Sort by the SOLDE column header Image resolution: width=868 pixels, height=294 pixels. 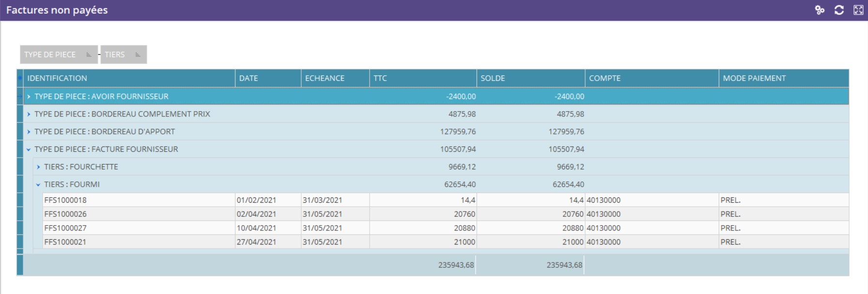(493, 78)
